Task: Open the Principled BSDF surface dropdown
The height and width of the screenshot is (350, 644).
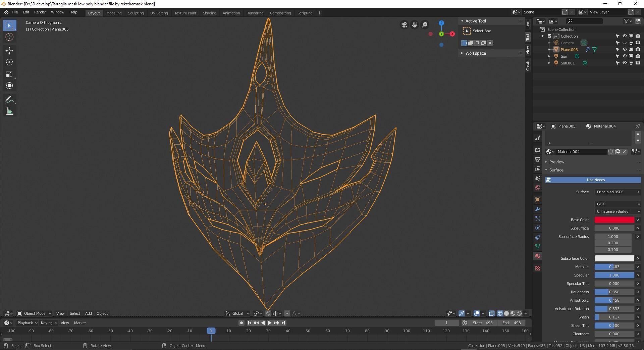Action: [x=615, y=192]
